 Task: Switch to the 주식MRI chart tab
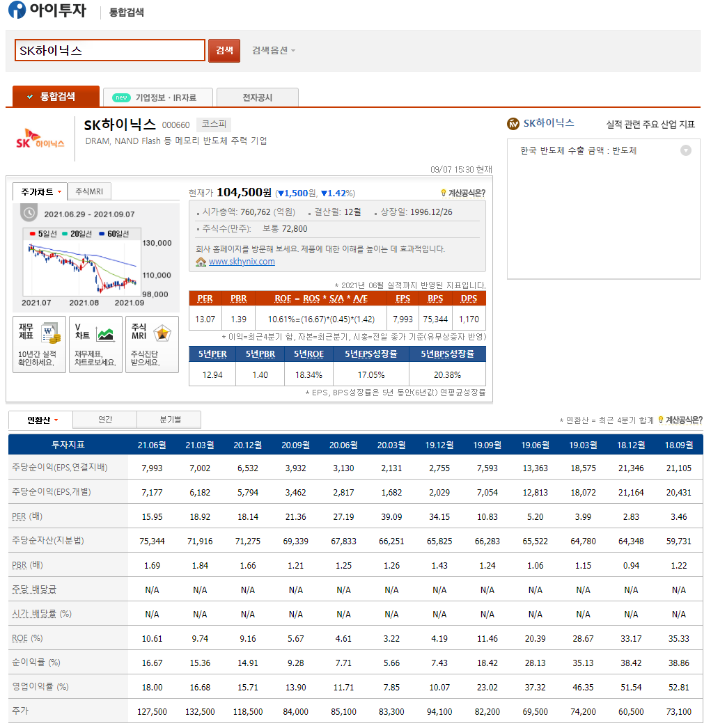coord(89,191)
